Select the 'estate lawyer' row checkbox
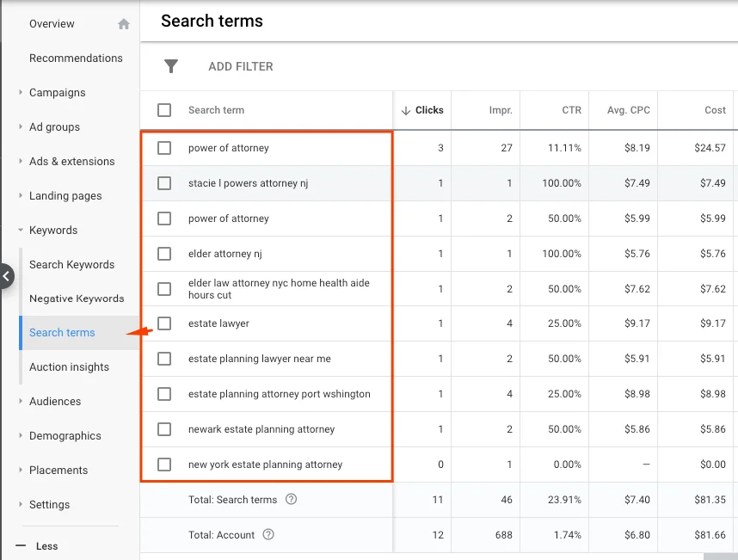 click(164, 323)
